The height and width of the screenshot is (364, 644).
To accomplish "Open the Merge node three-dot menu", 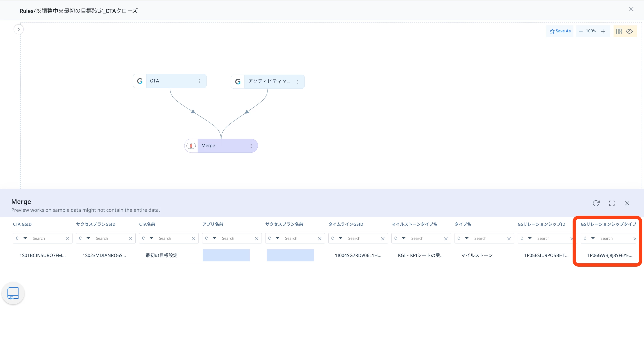I will coord(251,146).
